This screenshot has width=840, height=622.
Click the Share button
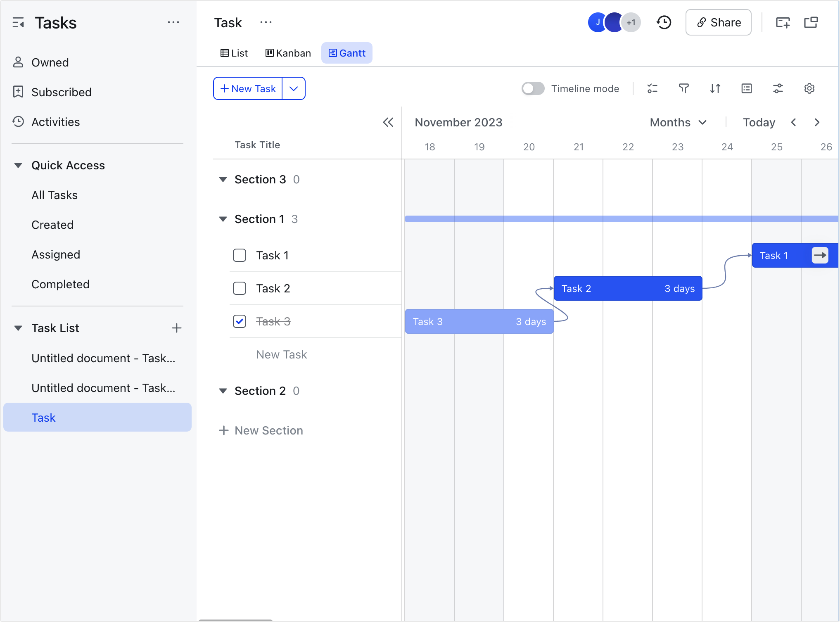click(718, 22)
